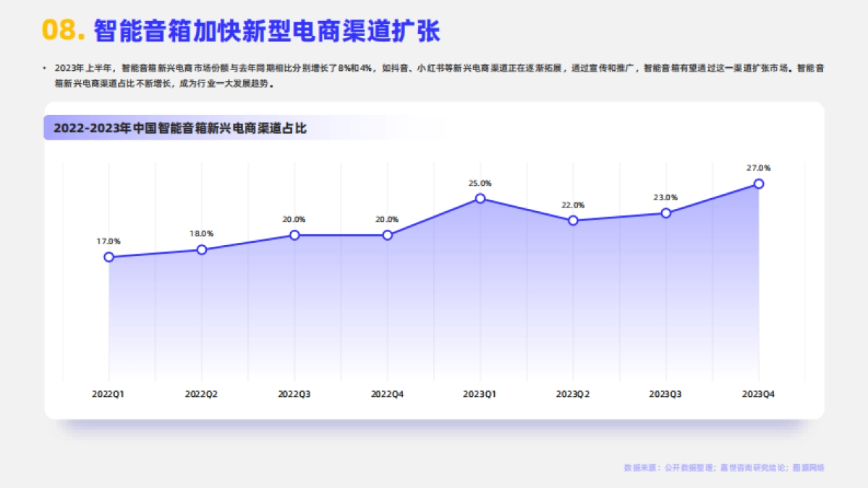
Task: Select the peak 25.0% marker at 2023Q1
Action: coord(480,198)
